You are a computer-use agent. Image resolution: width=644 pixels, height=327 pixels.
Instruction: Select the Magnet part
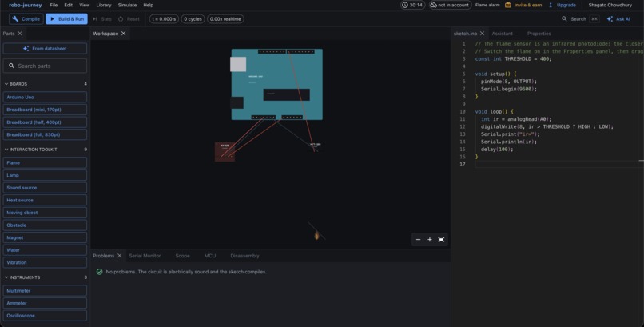pos(45,238)
